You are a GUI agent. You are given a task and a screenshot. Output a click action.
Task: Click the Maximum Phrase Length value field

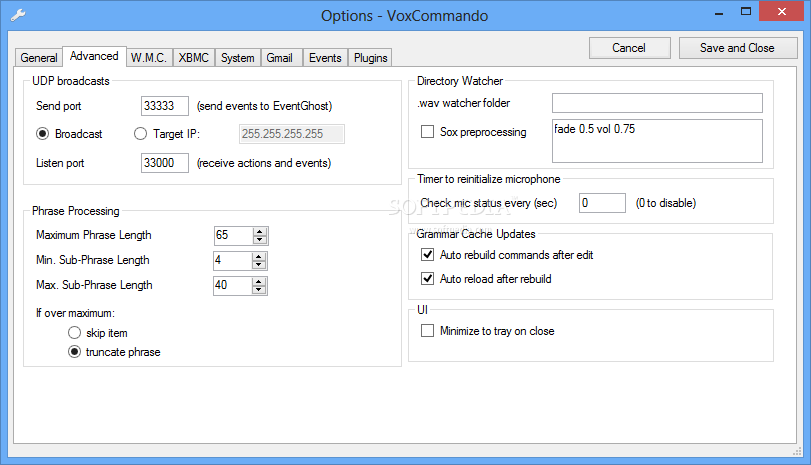(x=234, y=235)
